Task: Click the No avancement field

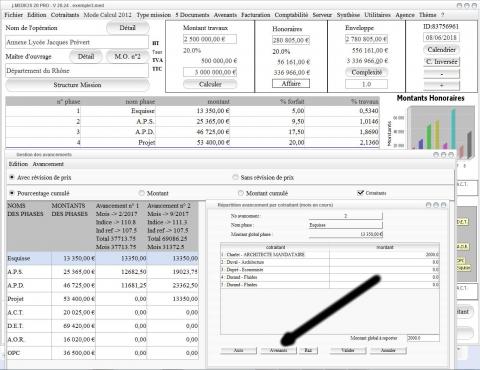Action: tap(346, 216)
